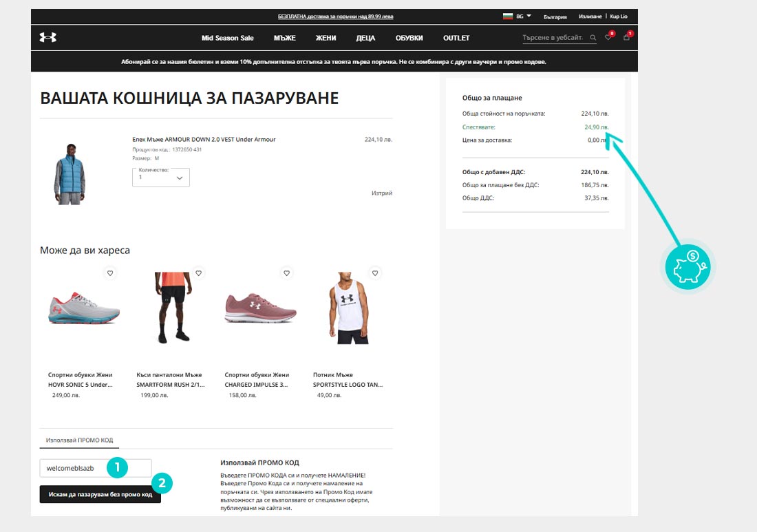Viewport: 757px width, 532px height.
Task: Click the 49,00 лв. price
Action: (x=329, y=395)
